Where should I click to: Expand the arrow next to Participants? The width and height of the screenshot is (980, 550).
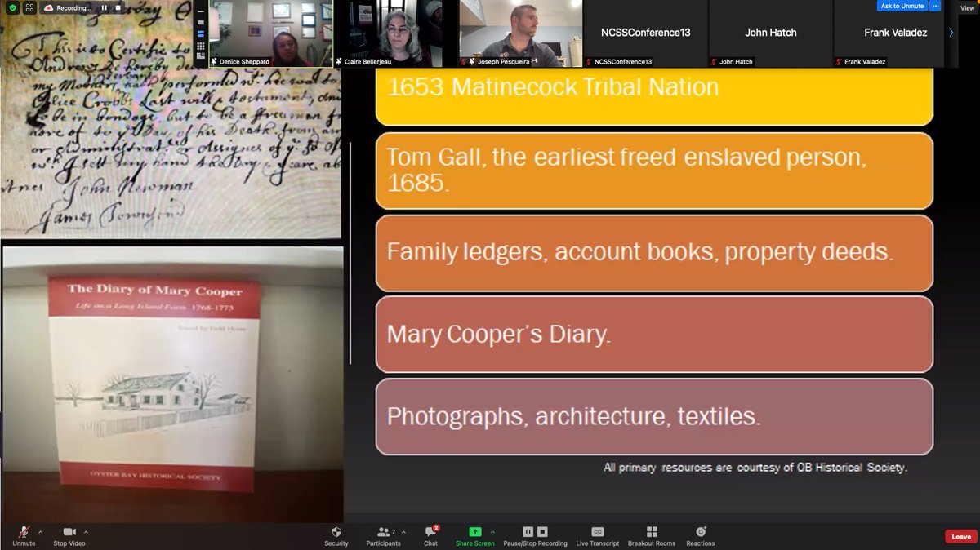coord(402,531)
